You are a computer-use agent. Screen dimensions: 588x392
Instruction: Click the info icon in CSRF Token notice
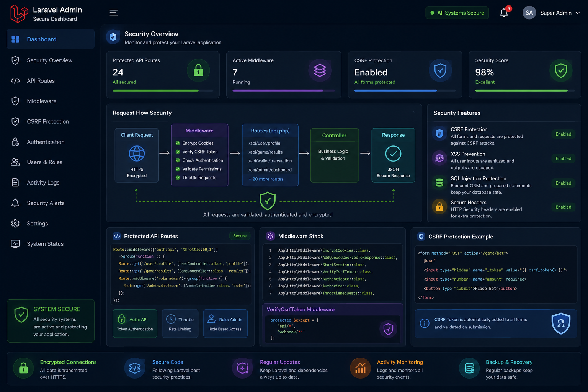click(x=425, y=323)
